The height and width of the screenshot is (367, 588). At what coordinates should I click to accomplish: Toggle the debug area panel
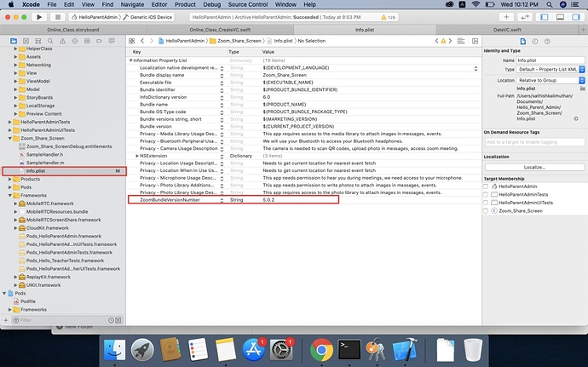tap(560, 17)
